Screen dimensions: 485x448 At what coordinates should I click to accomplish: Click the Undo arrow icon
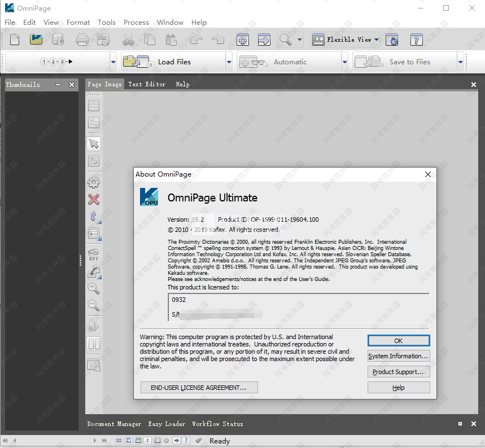click(x=196, y=40)
